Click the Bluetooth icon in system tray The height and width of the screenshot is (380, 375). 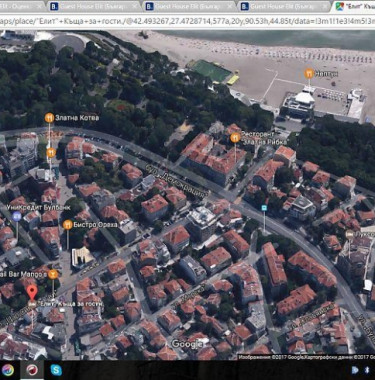point(368,370)
